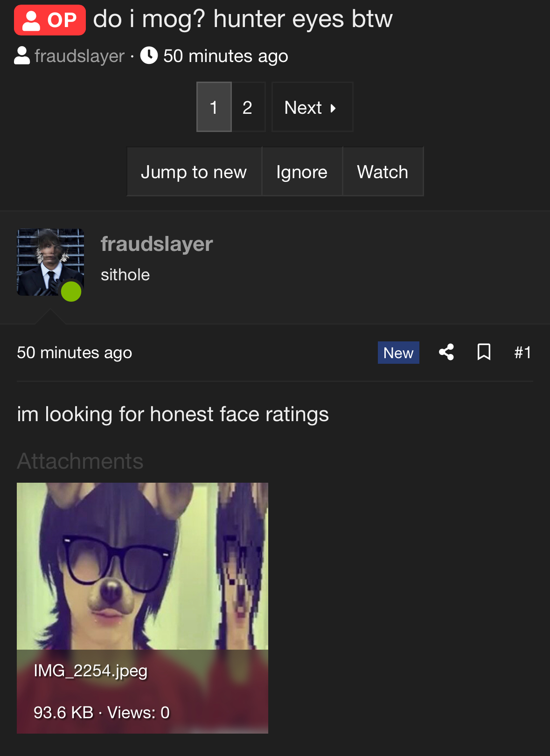Screen dimensions: 550x756
Task: Click the share icon on post #1
Action: 446,352
